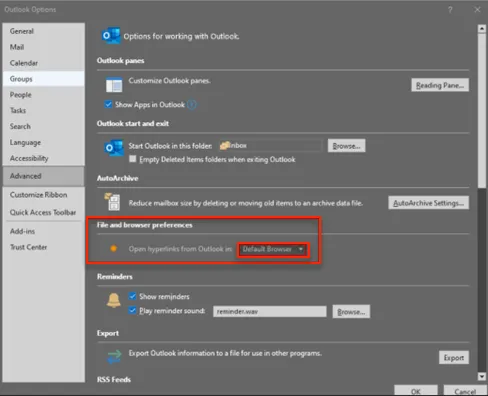488x396 pixels.
Task: Click the help question mark in title bar
Action: click(x=450, y=10)
